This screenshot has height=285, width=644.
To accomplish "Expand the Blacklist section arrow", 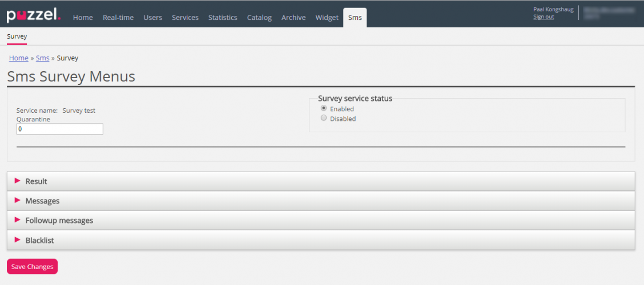I will [x=17, y=240].
